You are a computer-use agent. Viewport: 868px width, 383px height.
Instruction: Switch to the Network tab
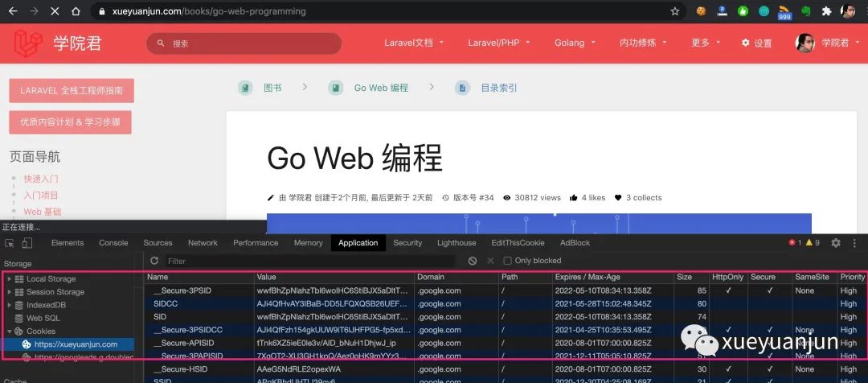[x=203, y=243]
